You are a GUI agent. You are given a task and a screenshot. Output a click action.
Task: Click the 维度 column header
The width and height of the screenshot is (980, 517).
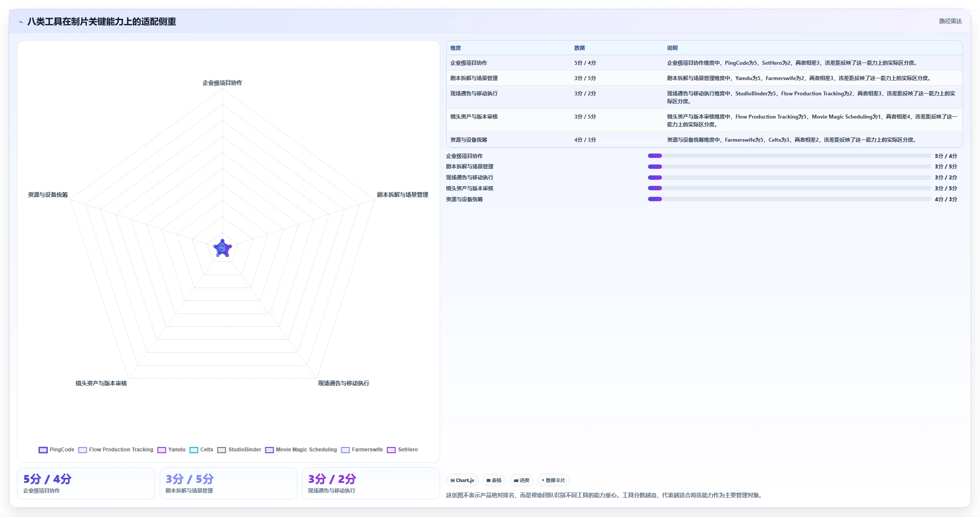coord(455,48)
